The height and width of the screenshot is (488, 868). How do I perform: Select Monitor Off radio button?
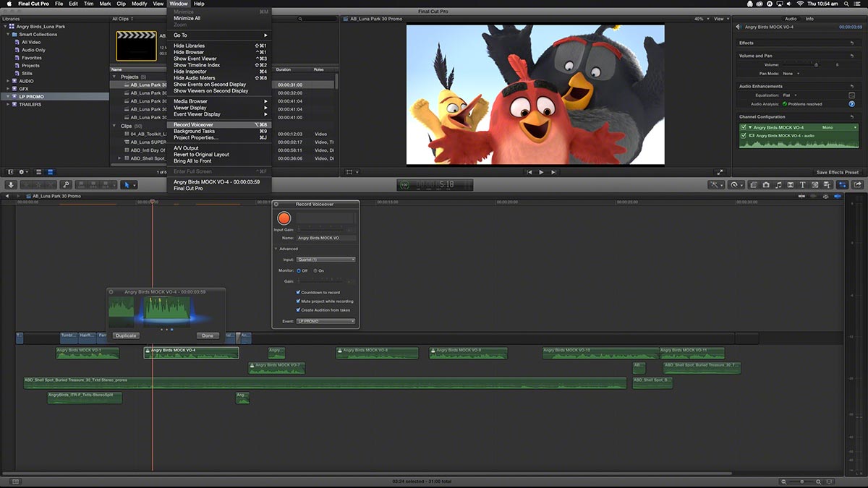click(298, 270)
